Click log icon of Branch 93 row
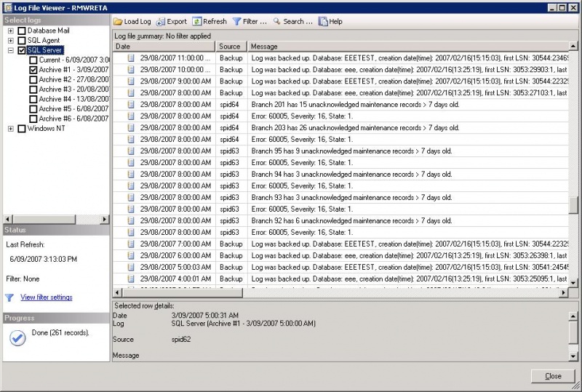This screenshot has height=392, width=582. tap(131, 197)
